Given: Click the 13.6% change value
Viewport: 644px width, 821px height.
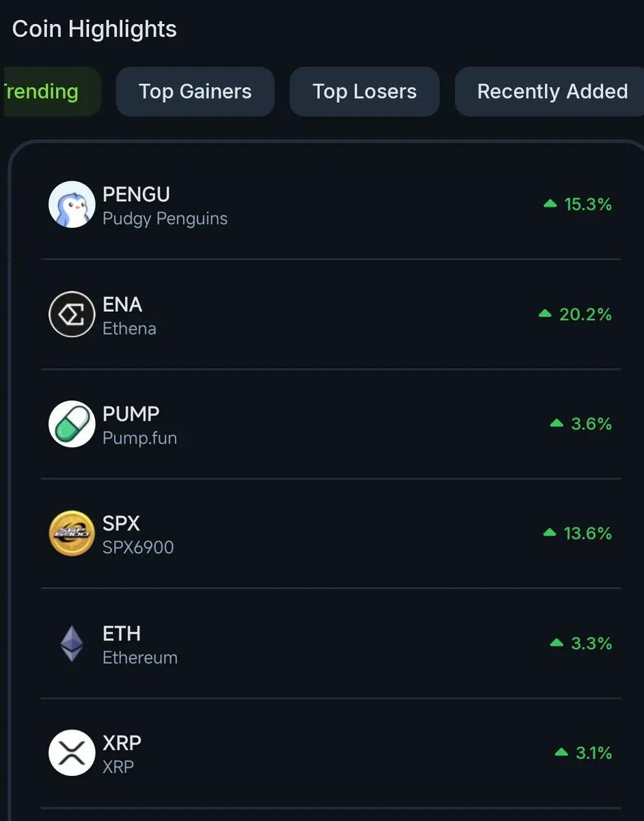Looking at the screenshot, I should coord(588,534).
